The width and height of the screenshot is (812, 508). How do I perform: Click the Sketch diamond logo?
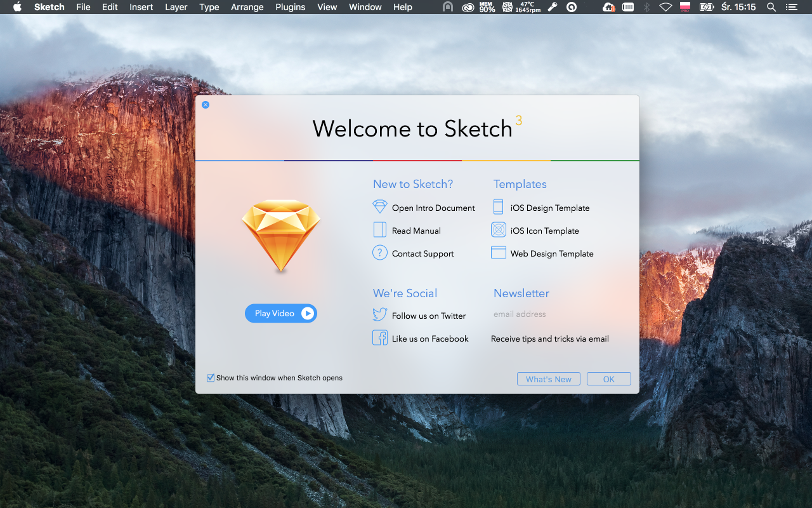281,236
